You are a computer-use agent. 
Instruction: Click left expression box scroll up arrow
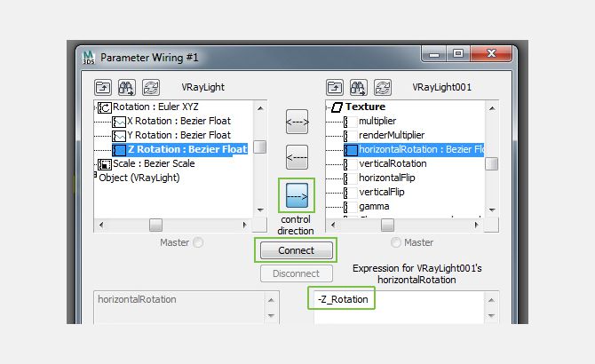[x=271, y=300]
